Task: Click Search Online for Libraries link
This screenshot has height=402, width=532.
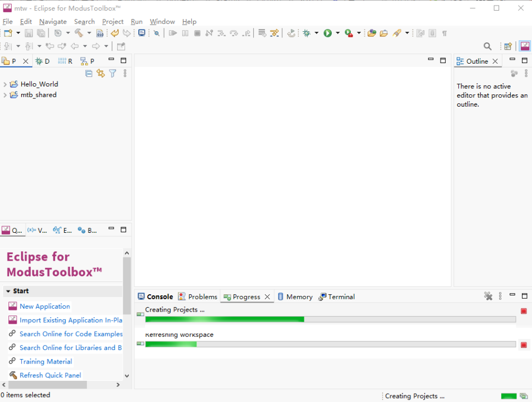Action: point(71,348)
